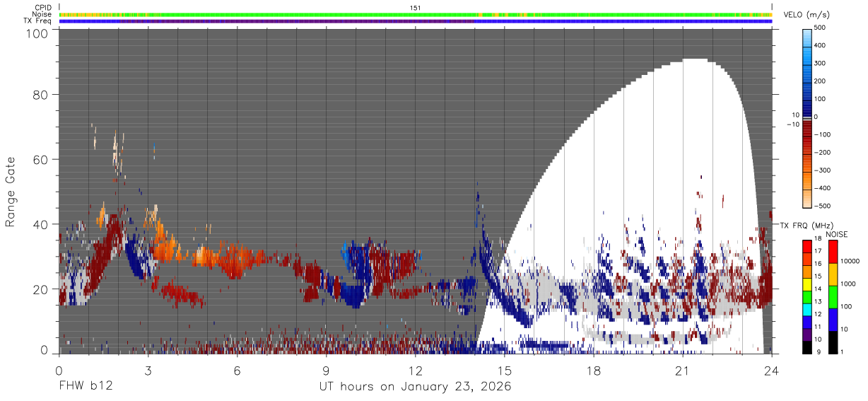Screen dimensions: 868x401
Task: Click the CPID value '151'
Action: click(416, 8)
